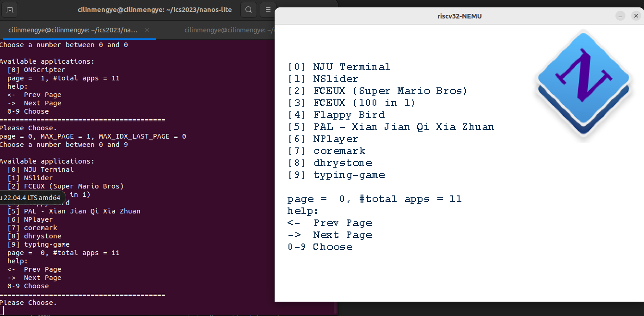Click '[6] NPlayer' in terminal output

coord(30,219)
